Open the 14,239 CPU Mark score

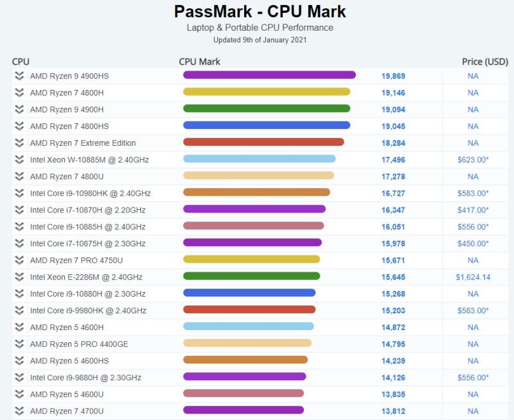coord(393,361)
